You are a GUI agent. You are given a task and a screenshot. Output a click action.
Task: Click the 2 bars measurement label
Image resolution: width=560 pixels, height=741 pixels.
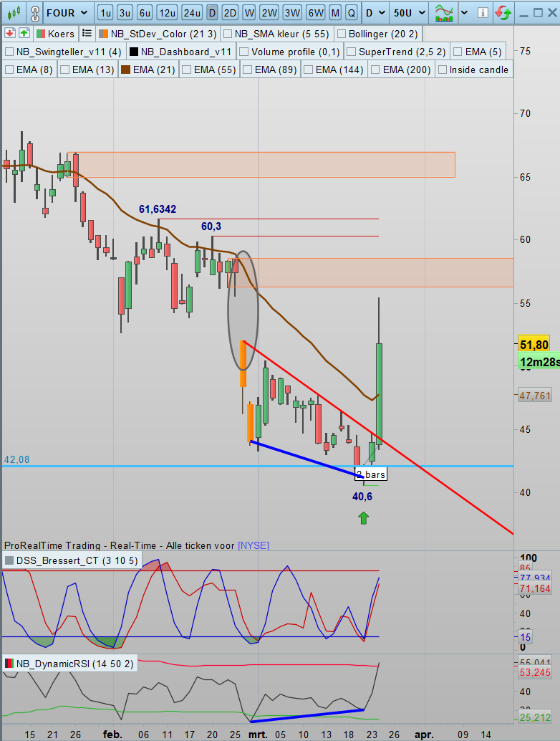click(x=371, y=474)
